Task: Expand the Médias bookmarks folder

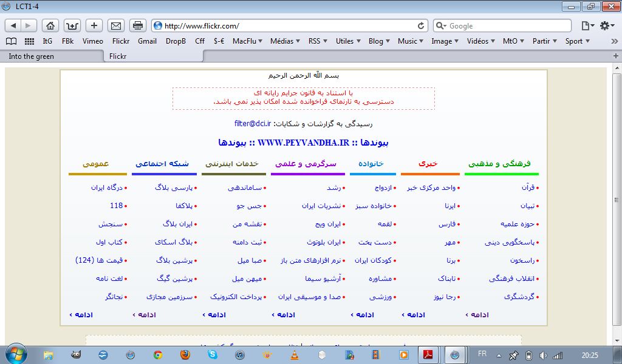Action: (x=285, y=41)
